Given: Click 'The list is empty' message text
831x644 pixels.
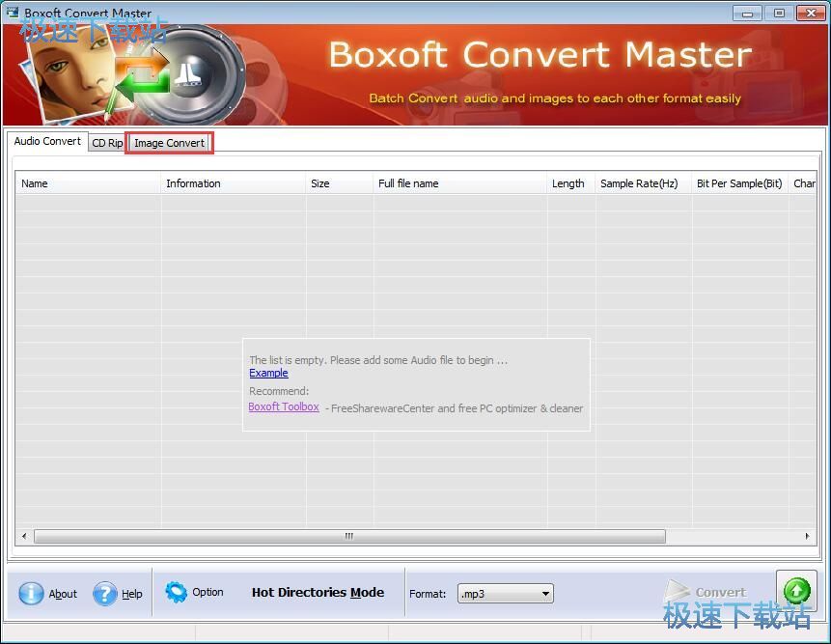Looking at the screenshot, I should point(378,360).
